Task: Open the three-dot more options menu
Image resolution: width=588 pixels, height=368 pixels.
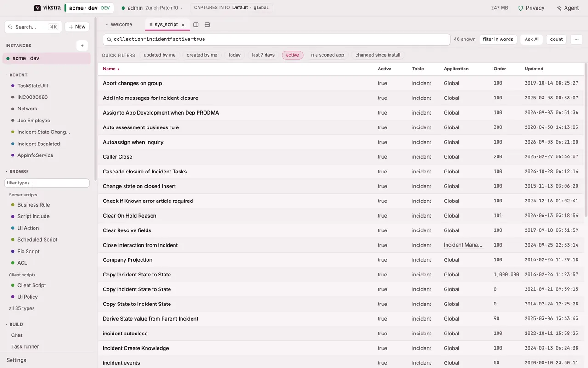Action: tap(577, 40)
